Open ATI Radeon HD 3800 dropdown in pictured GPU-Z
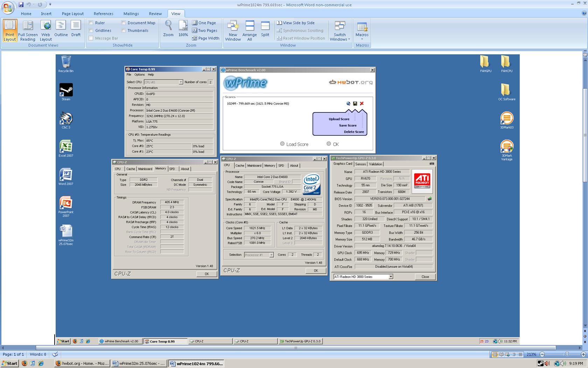 [x=391, y=277]
